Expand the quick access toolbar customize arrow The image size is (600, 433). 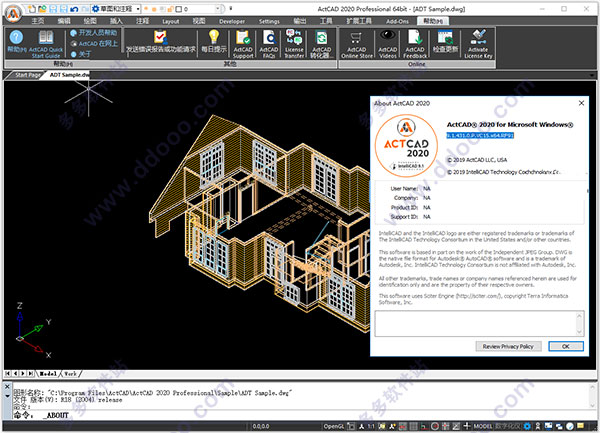coord(230,8)
